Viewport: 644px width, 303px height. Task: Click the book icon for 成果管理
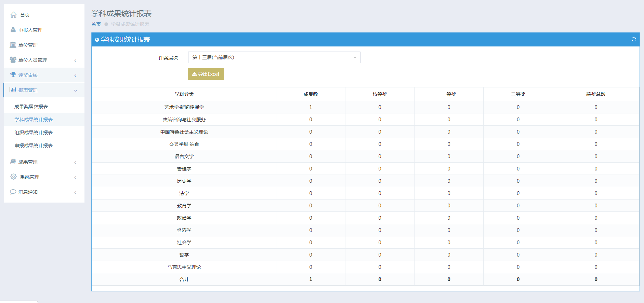click(x=13, y=162)
